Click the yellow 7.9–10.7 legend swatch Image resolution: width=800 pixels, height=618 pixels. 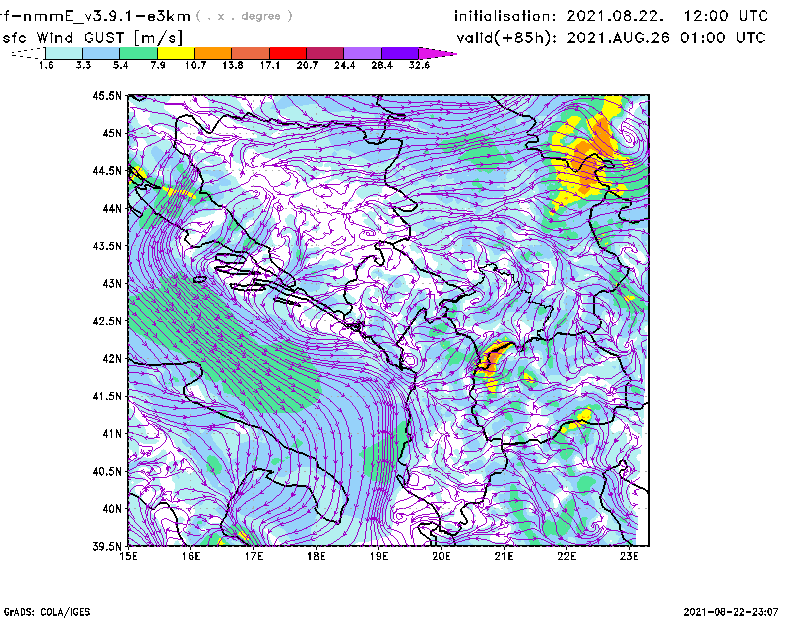click(x=176, y=53)
